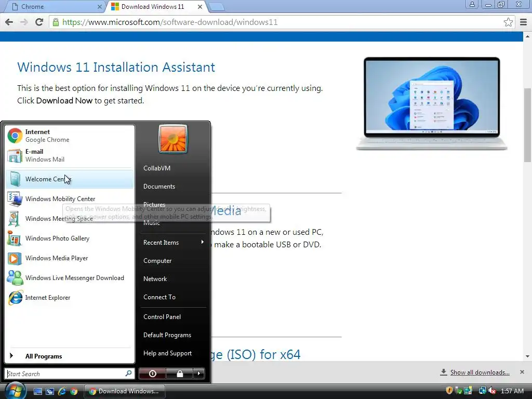Open Computer from Start menu
Image resolution: width=532 pixels, height=399 pixels.
point(157,261)
